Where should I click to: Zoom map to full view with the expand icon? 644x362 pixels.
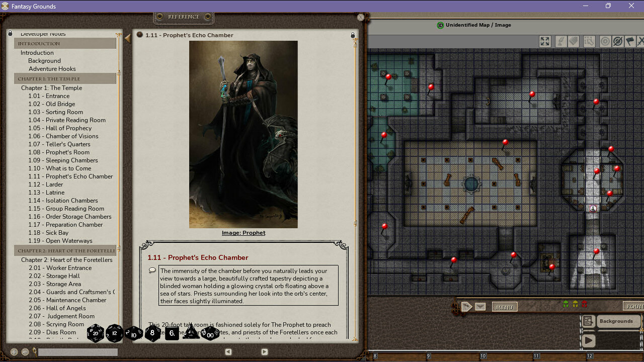tap(544, 41)
